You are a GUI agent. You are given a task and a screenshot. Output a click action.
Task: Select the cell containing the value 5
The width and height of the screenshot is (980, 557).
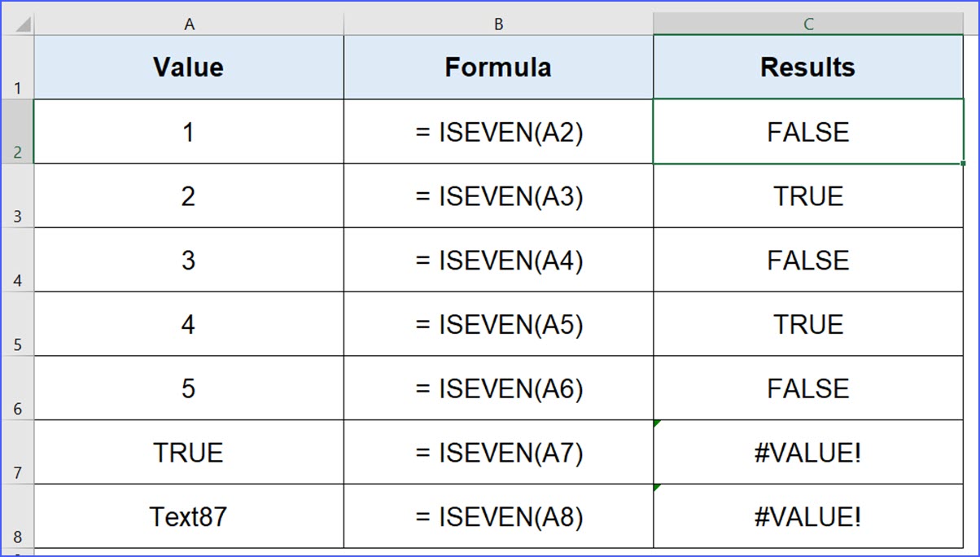189,388
